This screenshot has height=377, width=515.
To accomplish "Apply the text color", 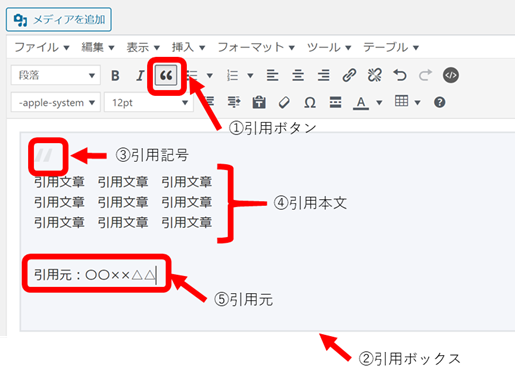I will 361,102.
